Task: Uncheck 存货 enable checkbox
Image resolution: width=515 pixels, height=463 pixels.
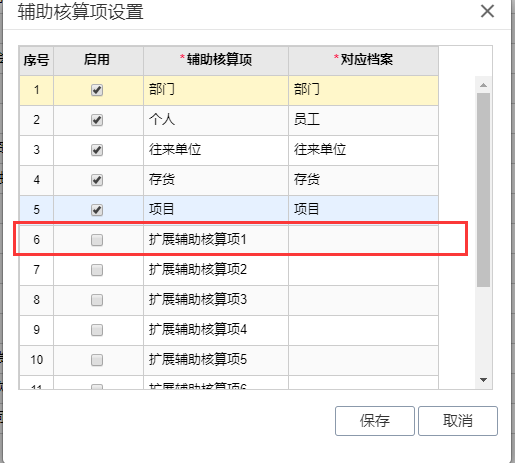Action: pos(97,180)
